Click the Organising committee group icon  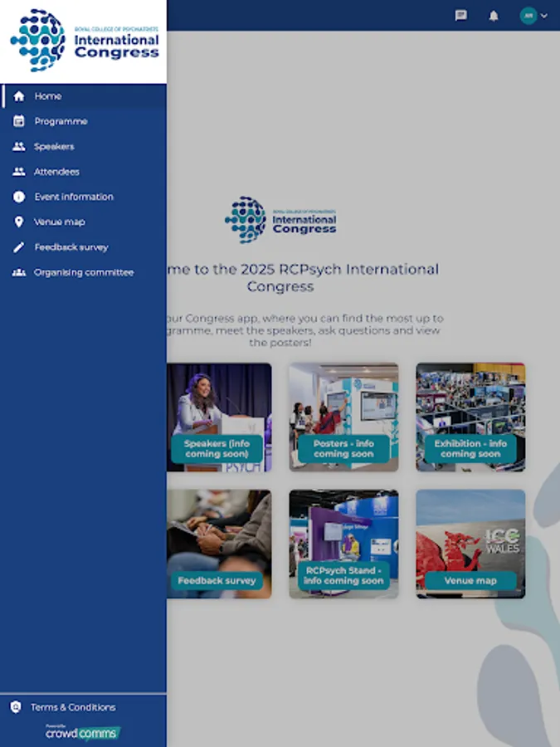[18, 272]
